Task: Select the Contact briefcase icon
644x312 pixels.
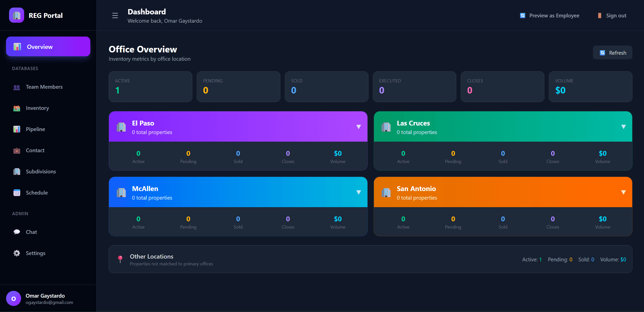Action: pos(16,150)
